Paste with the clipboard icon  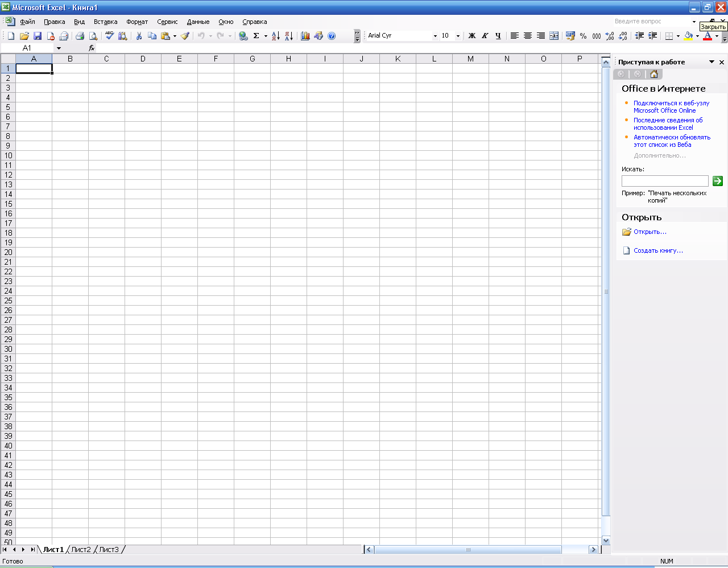tap(166, 36)
